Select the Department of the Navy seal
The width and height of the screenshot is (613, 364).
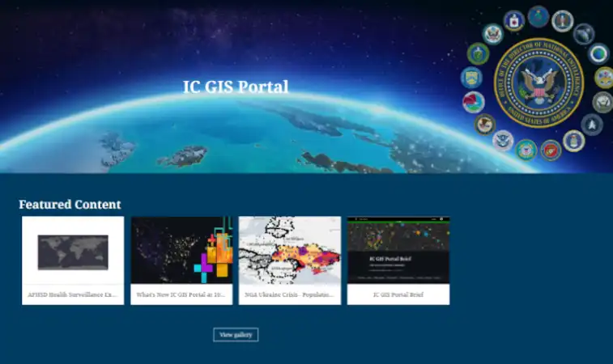[x=602, y=102]
